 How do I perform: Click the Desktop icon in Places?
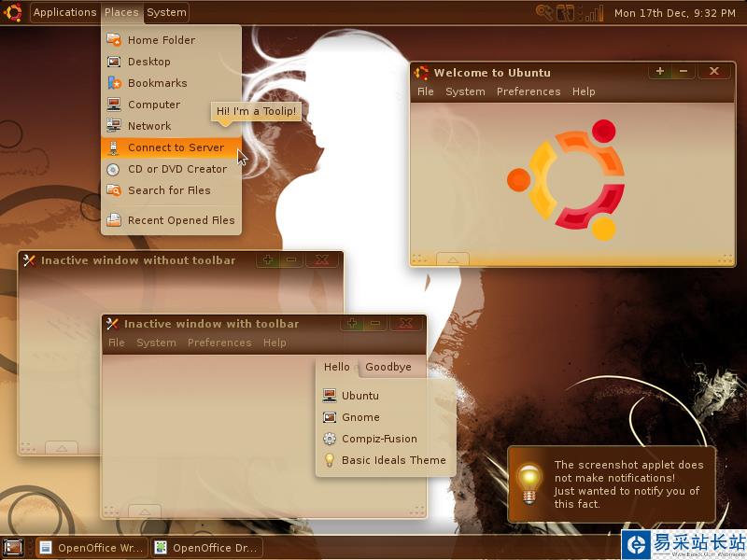114,62
